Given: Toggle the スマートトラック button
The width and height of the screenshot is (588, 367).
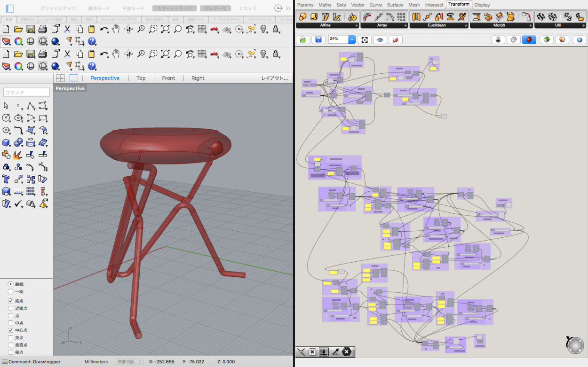Looking at the screenshot, I should click(x=174, y=8).
